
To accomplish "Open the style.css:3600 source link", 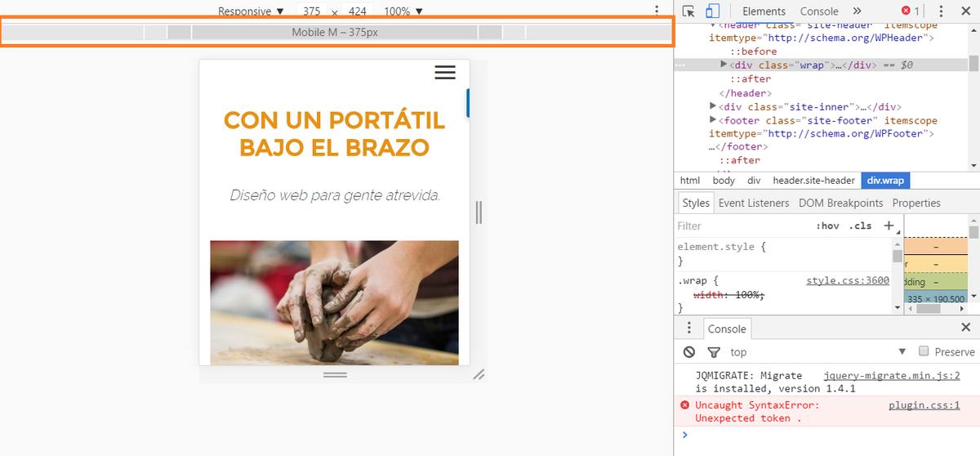I will click(847, 280).
